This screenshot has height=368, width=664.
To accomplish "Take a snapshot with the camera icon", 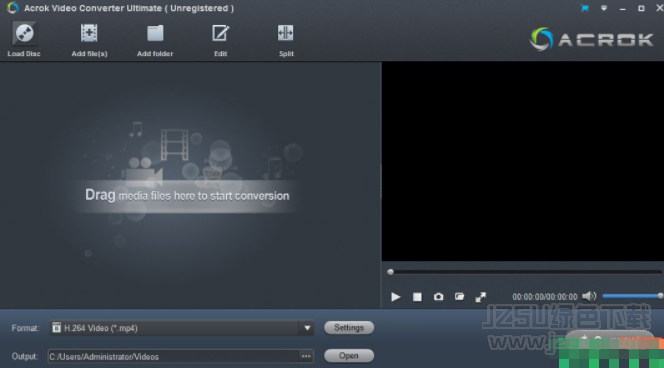I will click(x=438, y=297).
